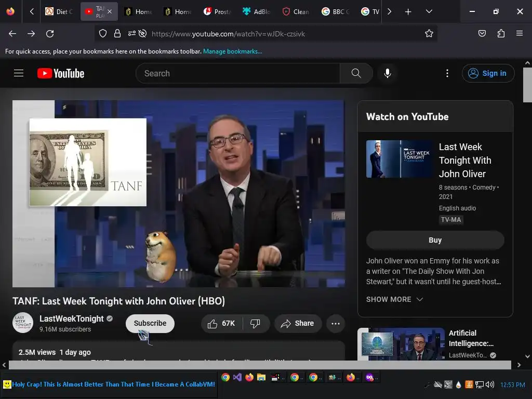Click the Sign in button
The width and height of the screenshot is (532, 399).
(x=488, y=73)
